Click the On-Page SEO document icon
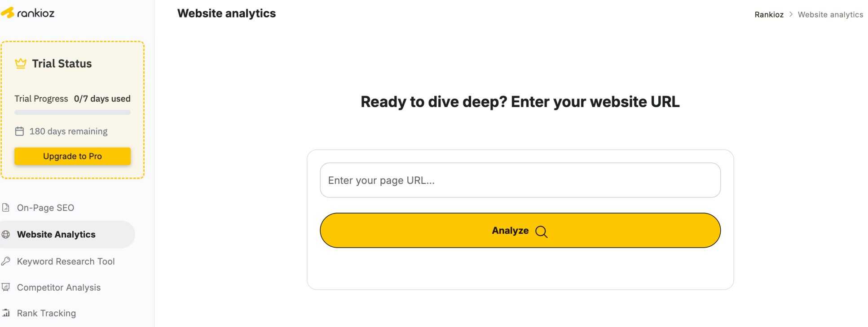The height and width of the screenshot is (327, 868). click(6, 208)
